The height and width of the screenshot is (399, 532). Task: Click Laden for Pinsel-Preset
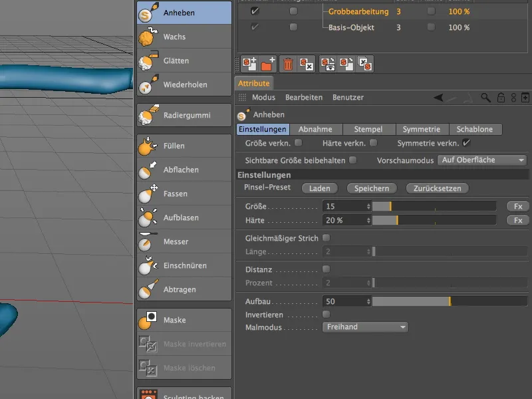(320, 188)
